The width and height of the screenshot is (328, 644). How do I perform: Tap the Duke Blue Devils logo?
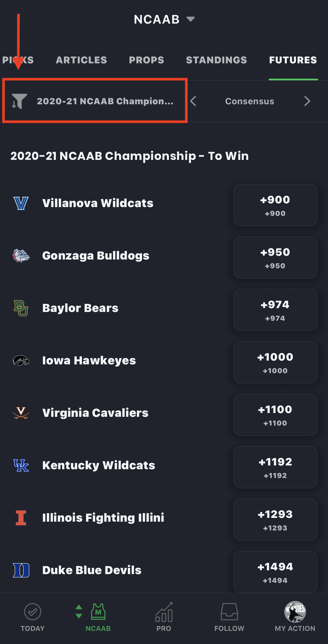click(21, 570)
